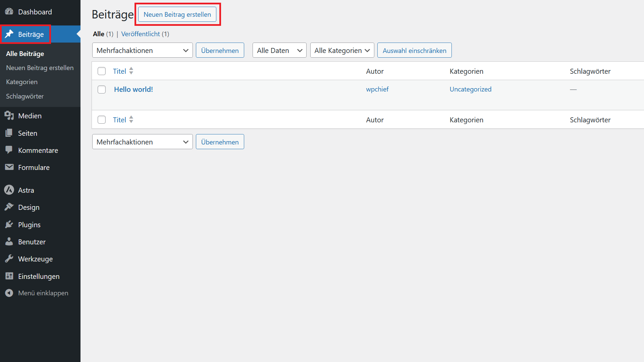
Task: Click the Autor column header text
Action: tap(375, 71)
